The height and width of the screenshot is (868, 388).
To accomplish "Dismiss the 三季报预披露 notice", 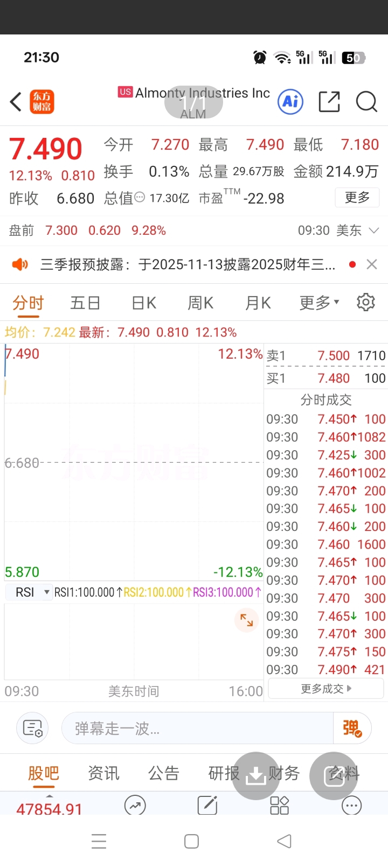I will 372,264.
